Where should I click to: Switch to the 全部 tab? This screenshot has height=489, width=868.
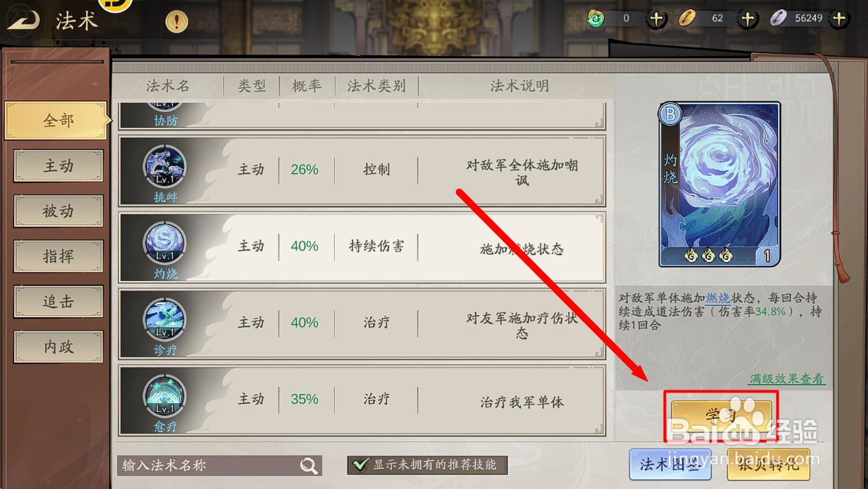[57, 121]
